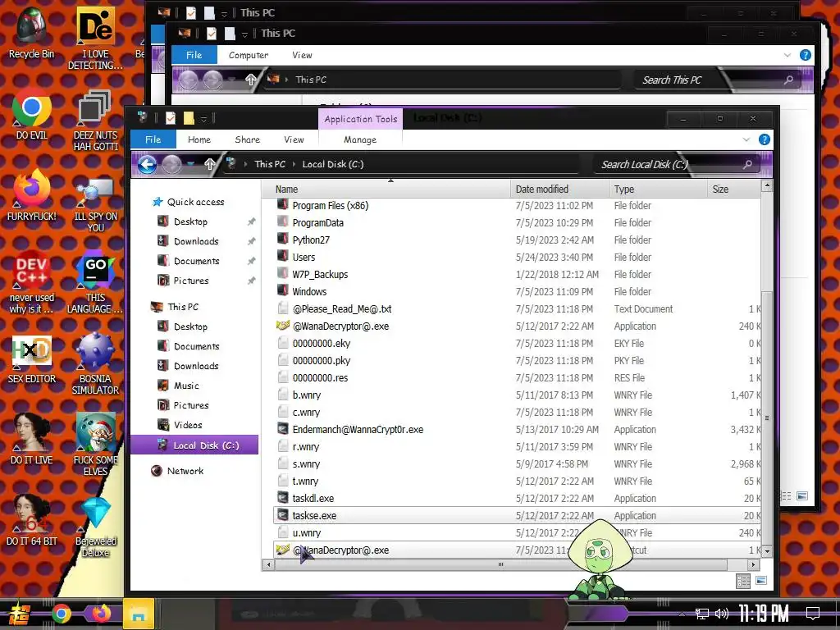Open the GoLand THIS LANGUAGE desktop icon
The image size is (840, 630).
[95, 282]
